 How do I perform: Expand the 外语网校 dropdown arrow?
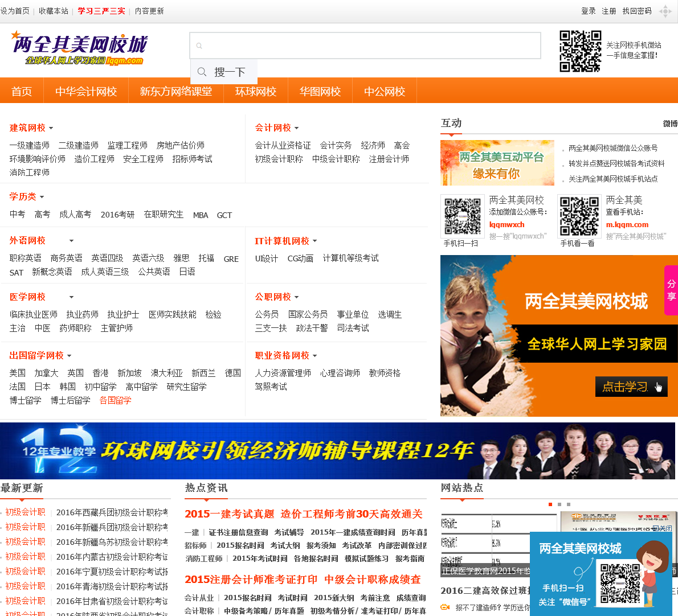tap(71, 241)
